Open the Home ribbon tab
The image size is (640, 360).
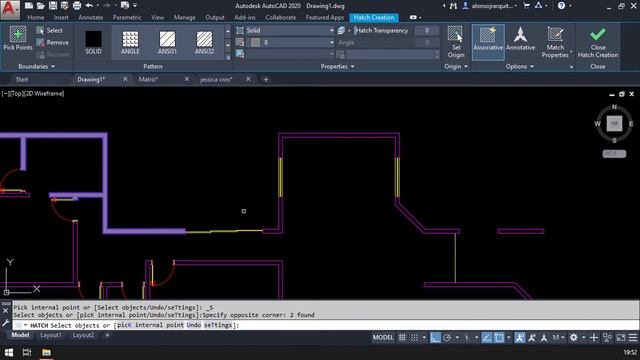point(36,18)
